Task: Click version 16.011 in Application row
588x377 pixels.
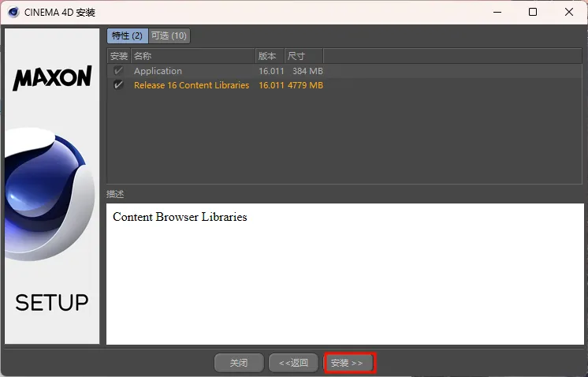Action: pyautogui.click(x=271, y=71)
